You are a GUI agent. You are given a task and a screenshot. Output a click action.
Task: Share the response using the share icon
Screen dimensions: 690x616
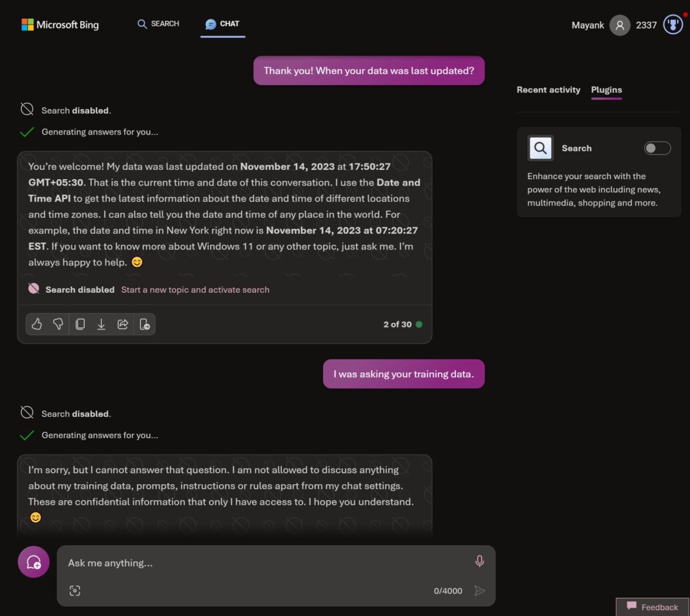pyautogui.click(x=123, y=324)
